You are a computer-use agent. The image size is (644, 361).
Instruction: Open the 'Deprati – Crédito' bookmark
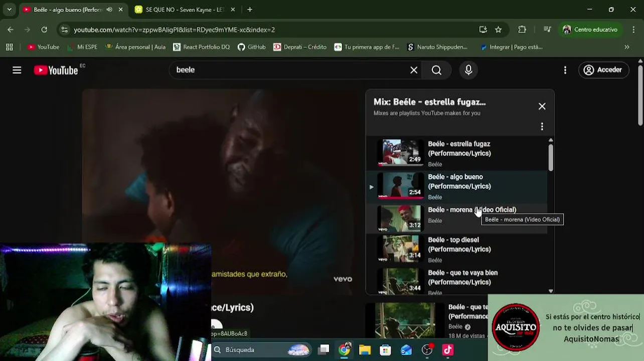(300, 47)
